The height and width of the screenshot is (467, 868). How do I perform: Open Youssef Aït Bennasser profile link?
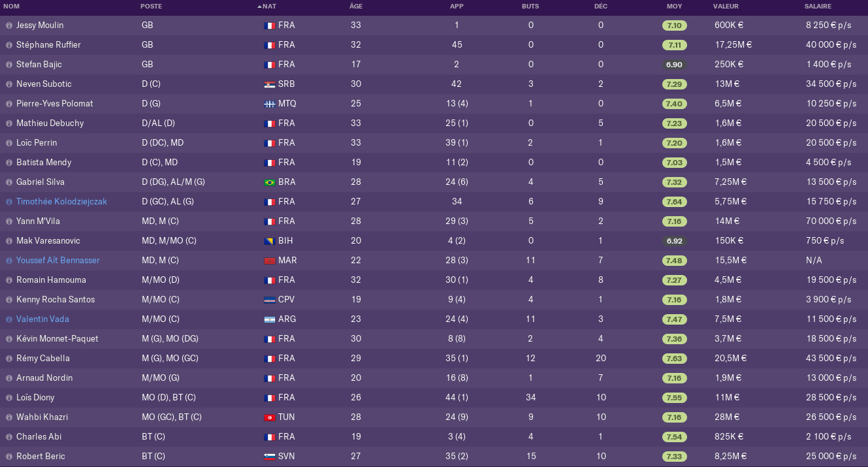click(58, 261)
